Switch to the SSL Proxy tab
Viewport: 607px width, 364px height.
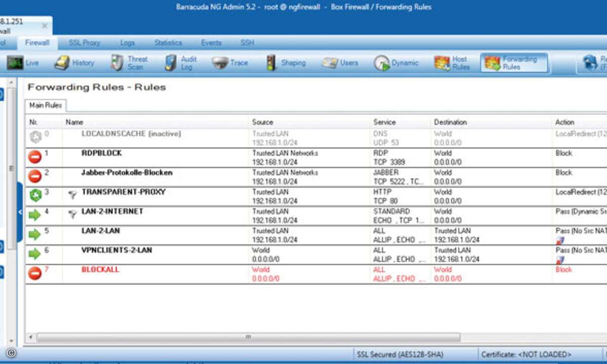coord(84,43)
